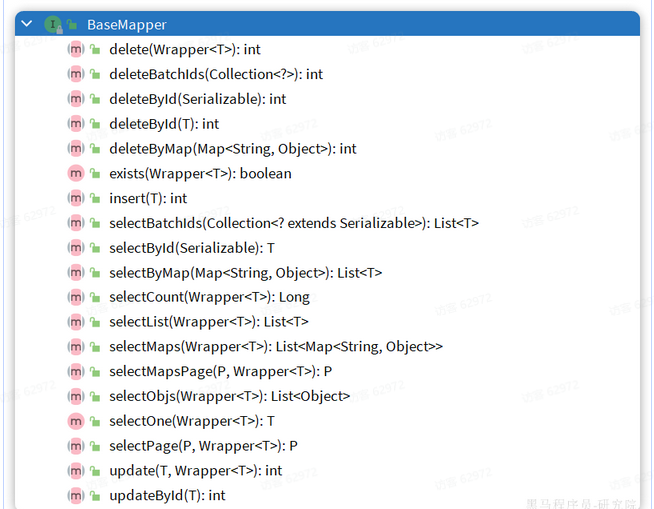Click method icon beside deleteById(T)
This screenshot has height=509, width=654.
(x=76, y=124)
